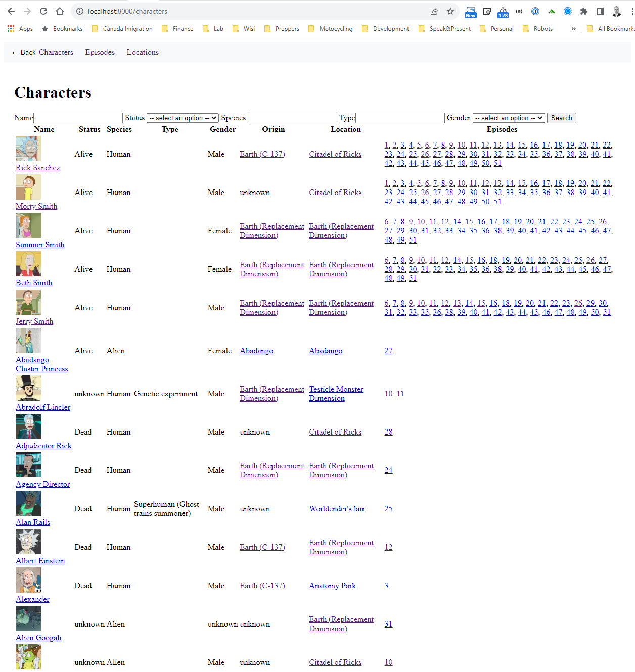Image resolution: width=635 pixels, height=672 pixels.
Task: Focus the Name filter input
Action: (x=78, y=118)
